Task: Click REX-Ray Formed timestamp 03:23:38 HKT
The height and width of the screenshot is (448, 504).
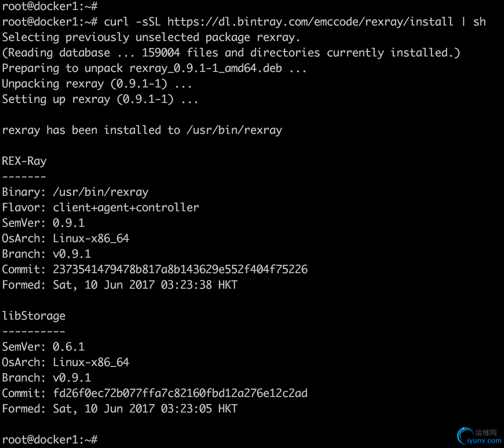Action: click(x=199, y=285)
